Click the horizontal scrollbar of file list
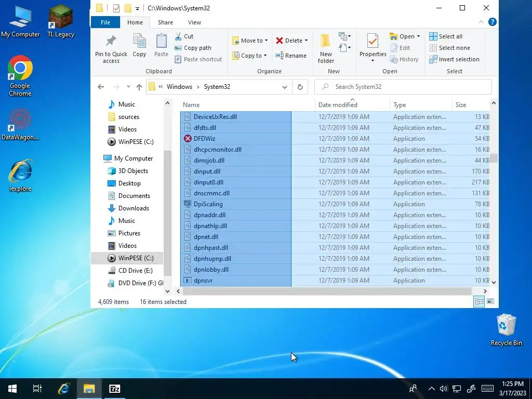The height and width of the screenshot is (399, 532). pos(327,291)
